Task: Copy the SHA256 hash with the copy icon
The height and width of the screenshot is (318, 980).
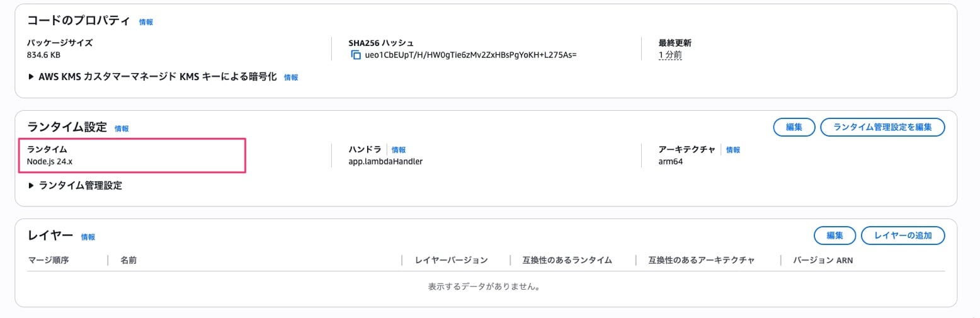Action: point(356,55)
